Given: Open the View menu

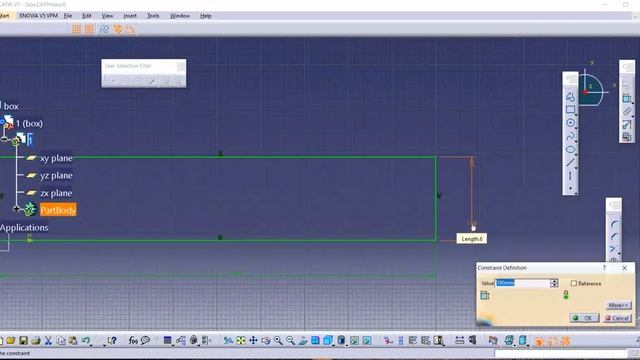Looking at the screenshot, I should pyautogui.click(x=107, y=16).
